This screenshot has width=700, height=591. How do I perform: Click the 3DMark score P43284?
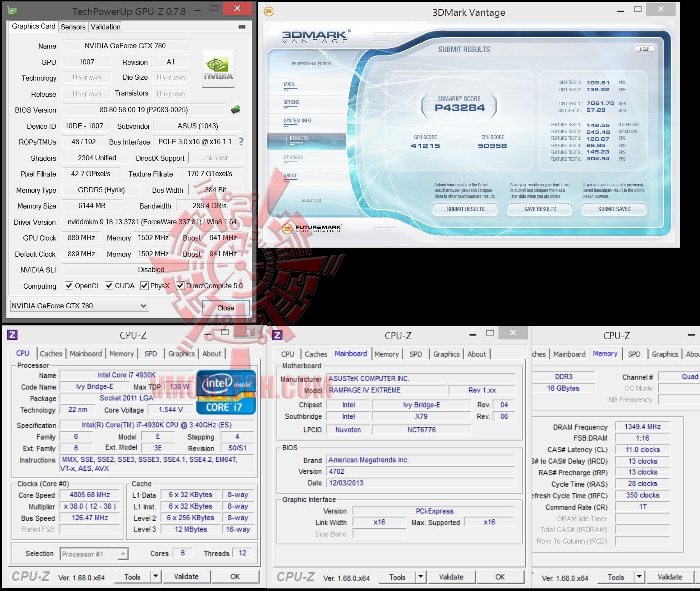[460, 107]
